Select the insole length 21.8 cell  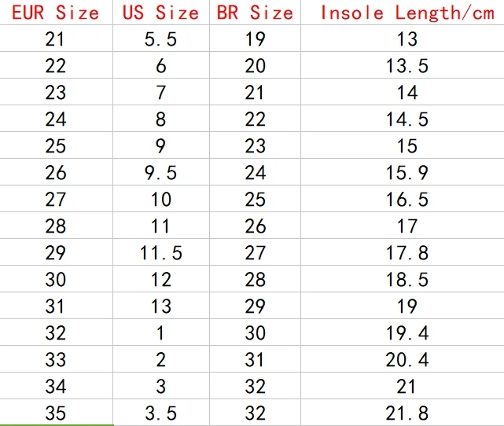click(x=403, y=413)
